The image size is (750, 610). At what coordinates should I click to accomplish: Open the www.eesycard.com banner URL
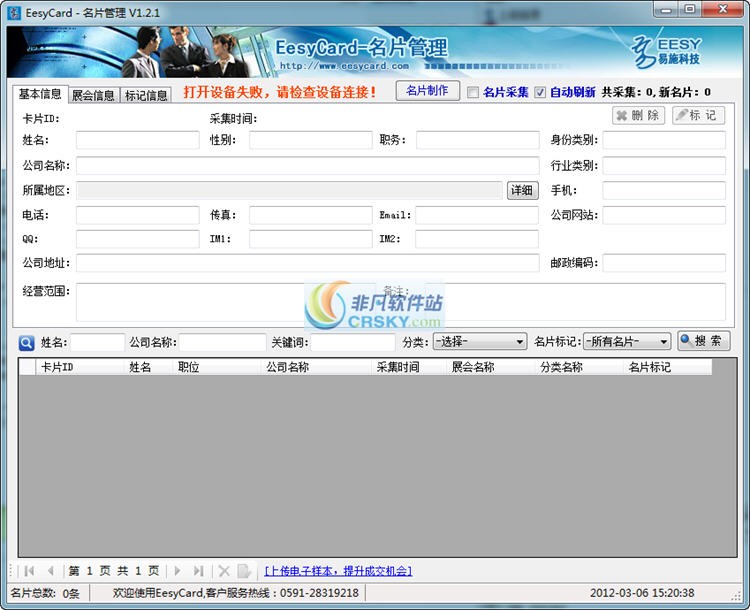tap(344, 66)
